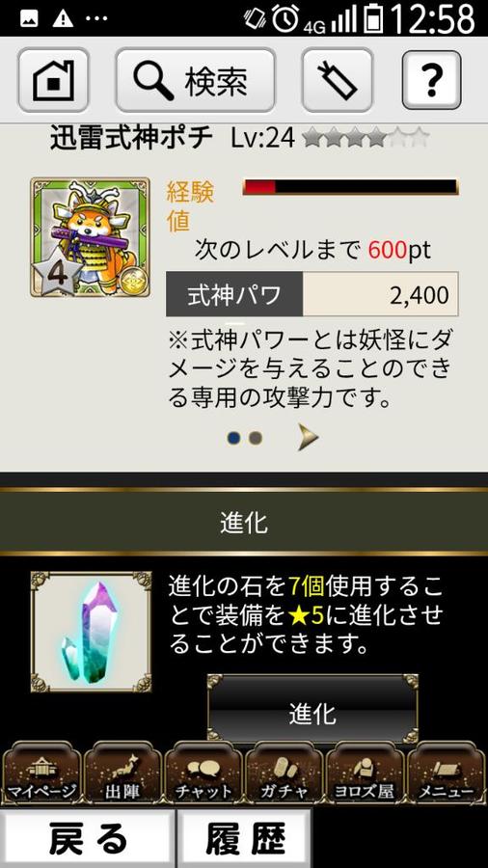Open チャット chat bubble icon
The width and height of the screenshot is (488, 868).
(203, 773)
